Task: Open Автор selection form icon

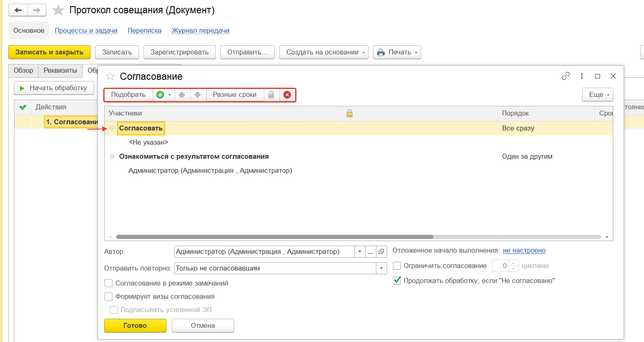Action: [381, 252]
